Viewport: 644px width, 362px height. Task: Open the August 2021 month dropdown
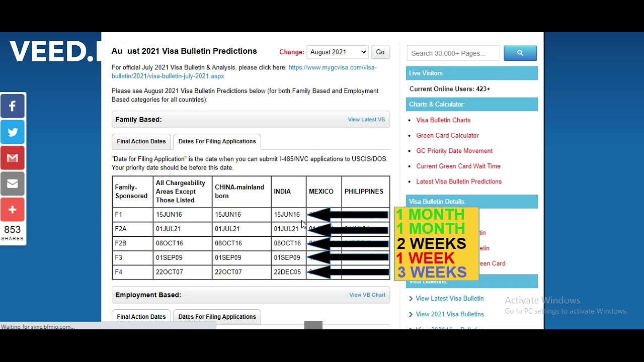point(337,52)
